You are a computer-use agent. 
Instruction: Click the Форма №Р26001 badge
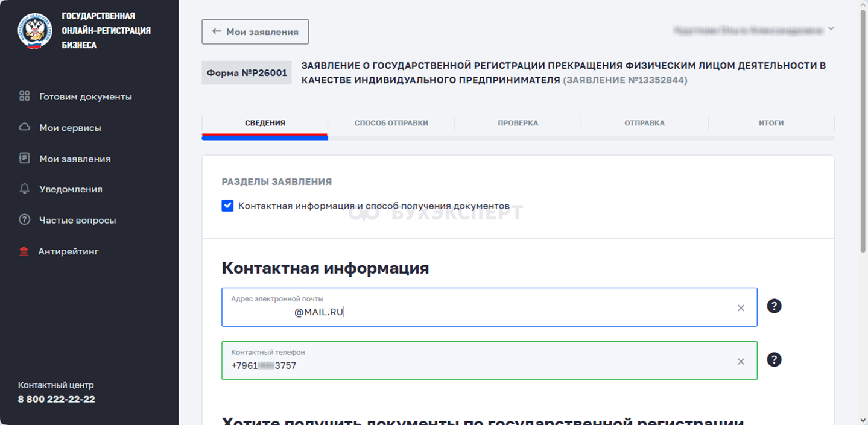click(247, 72)
